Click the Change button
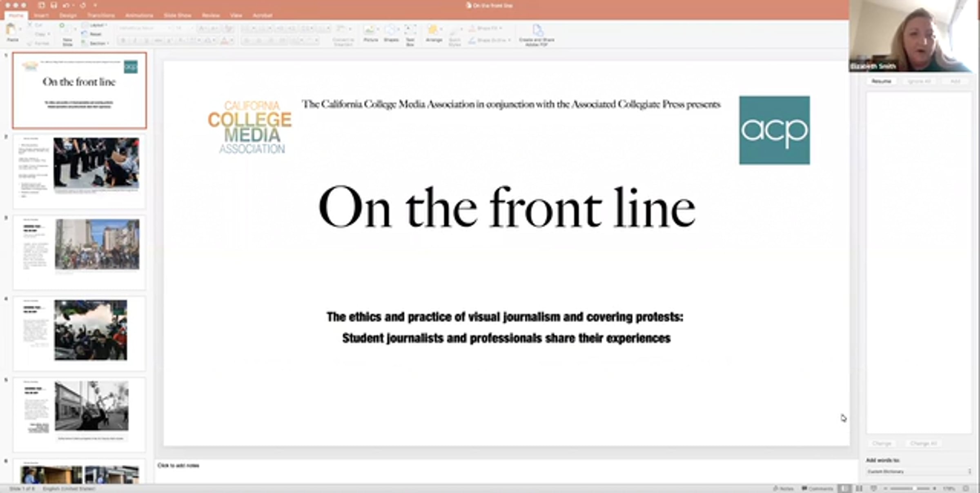980x493 pixels. tap(882, 443)
